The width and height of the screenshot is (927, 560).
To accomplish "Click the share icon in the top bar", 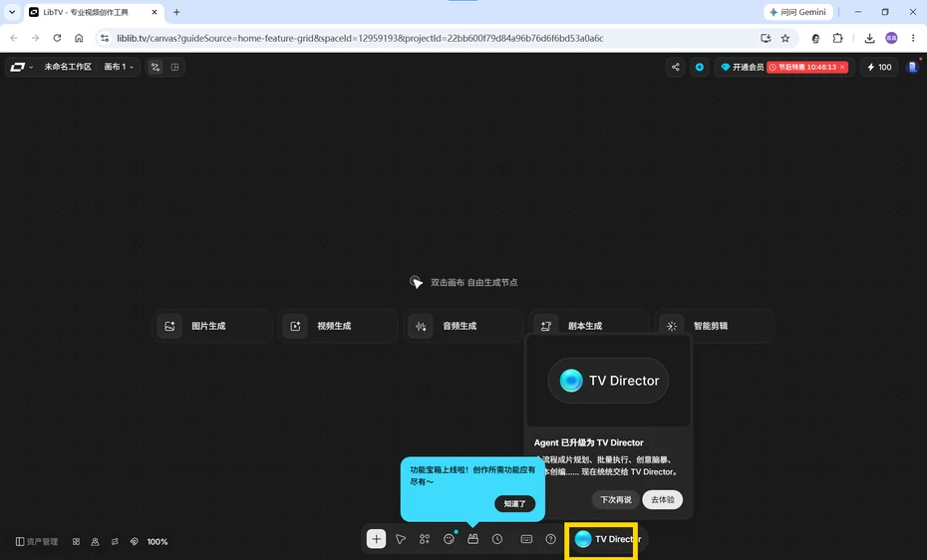I will [675, 67].
